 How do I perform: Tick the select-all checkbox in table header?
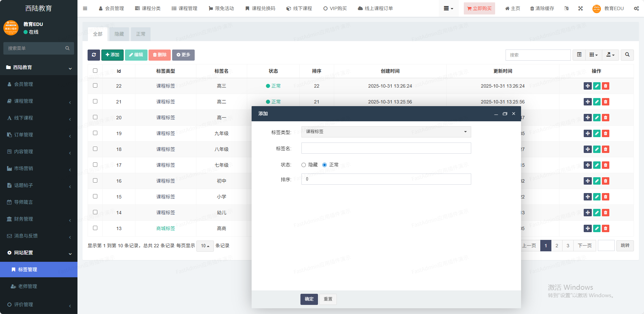pos(95,71)
